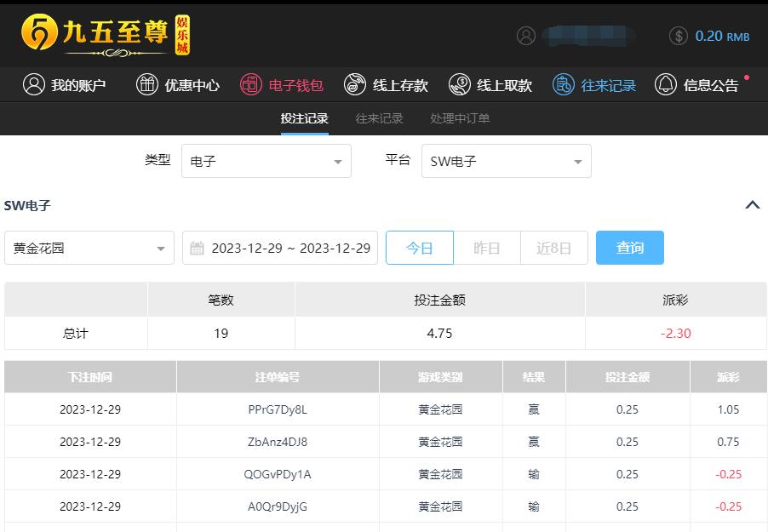The height and width of the screenshot is (532, 768).
Task: Click the 往来记录 records icon
Action: [x=564, y=85]
